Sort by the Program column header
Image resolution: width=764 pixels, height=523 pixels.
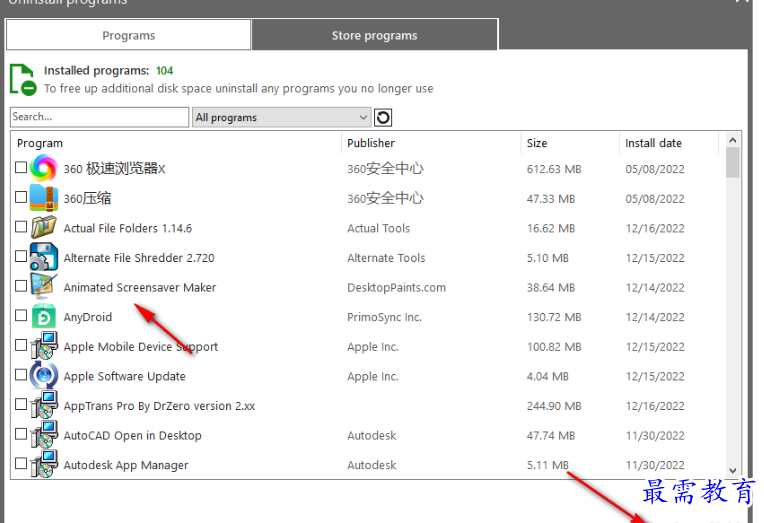[x=40, y=143]
